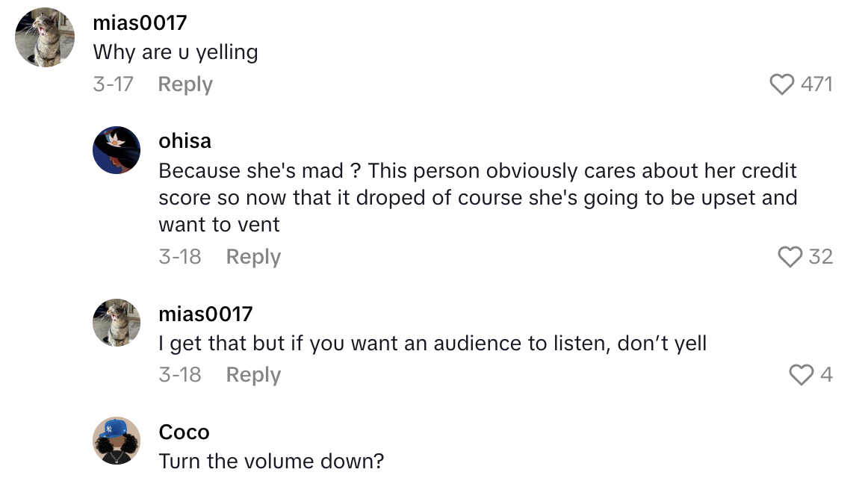The height and width of the screenshot is (478, 868).
Task: Reply to the "Why are u yelling" comment
Action: click(185, 84)
